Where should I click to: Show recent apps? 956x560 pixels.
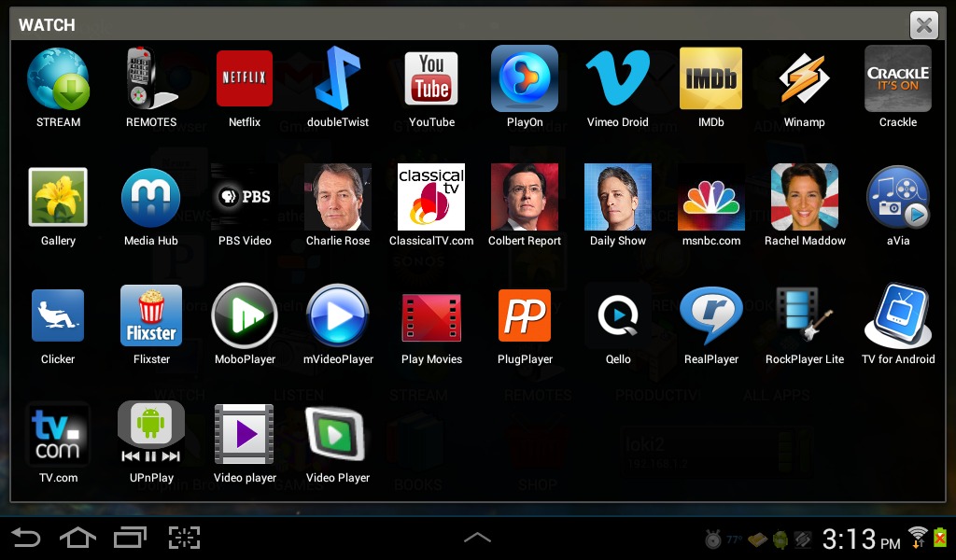[x=131, y=538]
